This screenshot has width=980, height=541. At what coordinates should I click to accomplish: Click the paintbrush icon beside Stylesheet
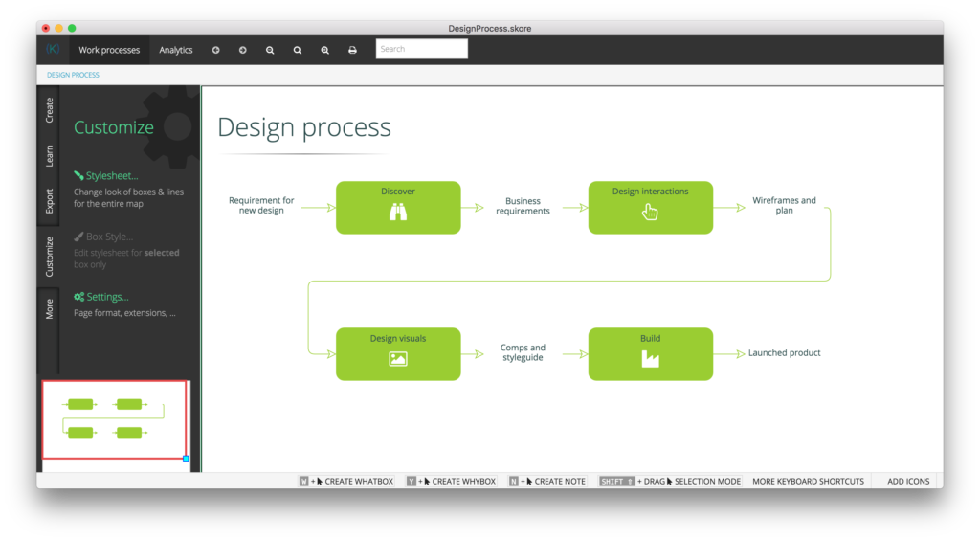78,176
